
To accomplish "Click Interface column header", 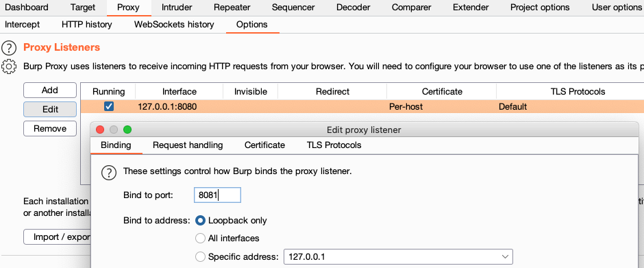I will click(x=179, y=91).
